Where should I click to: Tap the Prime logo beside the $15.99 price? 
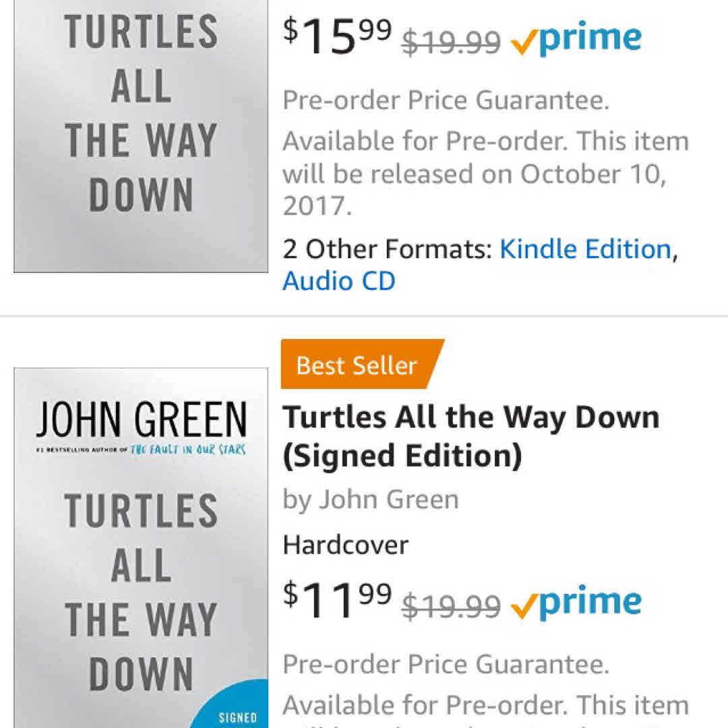click(x=576, y=40)
